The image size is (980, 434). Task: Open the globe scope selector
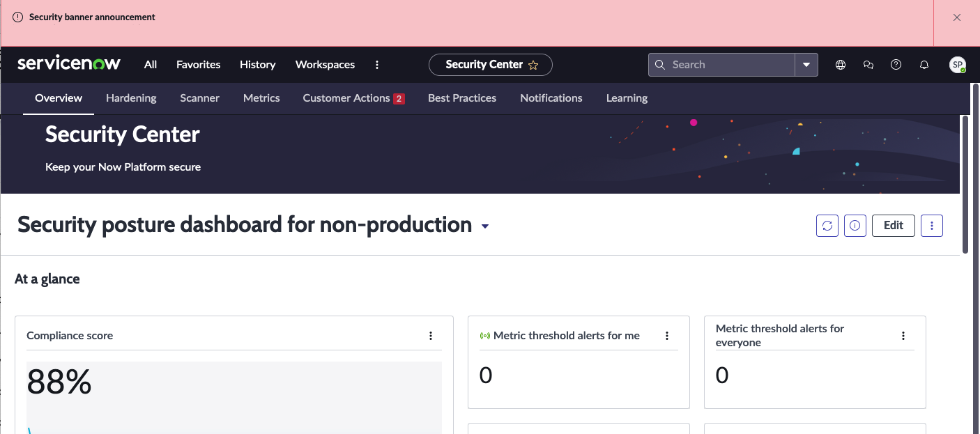pyautogui.click(x=841, y=65)
